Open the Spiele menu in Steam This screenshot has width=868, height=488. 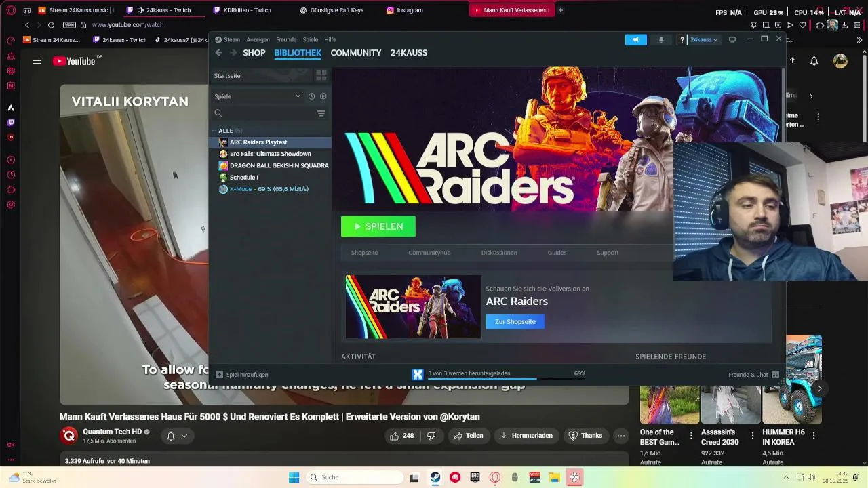coord(311,39)
